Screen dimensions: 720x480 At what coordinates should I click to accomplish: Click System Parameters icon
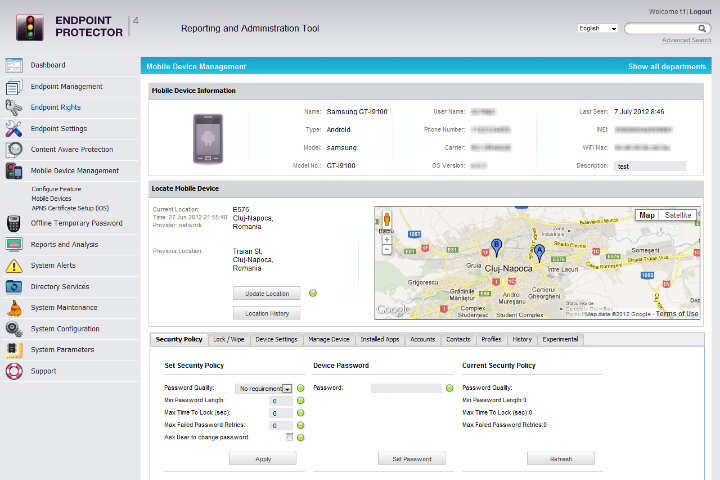14,350
